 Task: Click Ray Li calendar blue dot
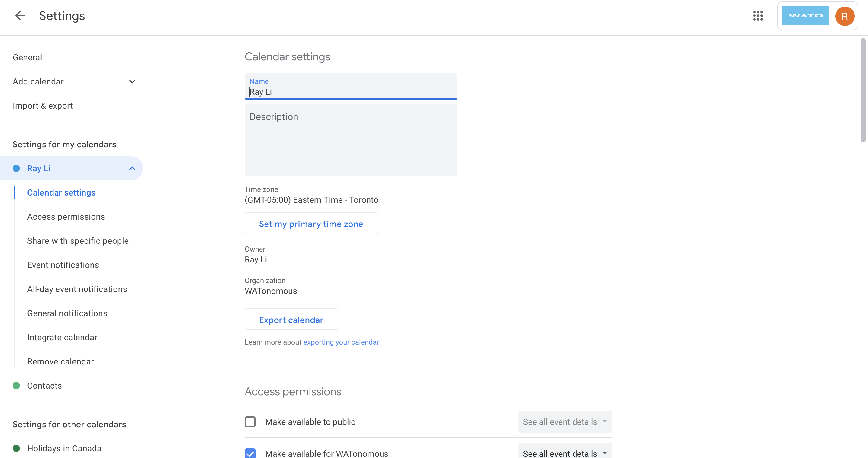[16, 168]
